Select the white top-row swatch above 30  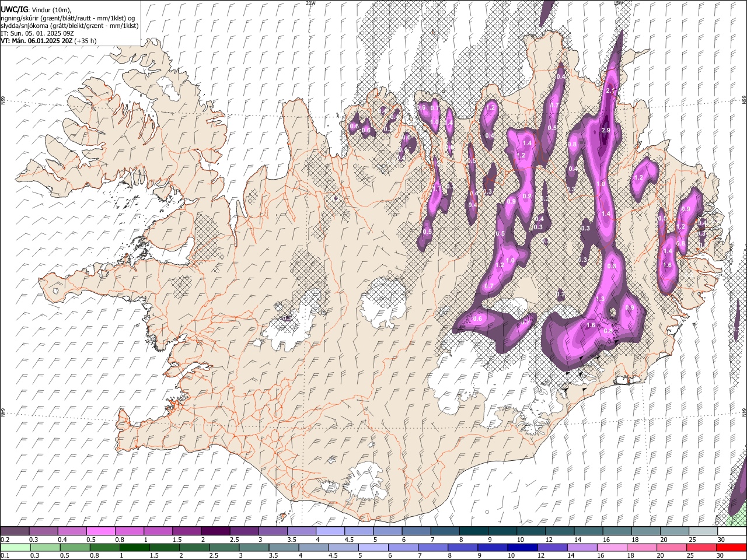(731, 531)
